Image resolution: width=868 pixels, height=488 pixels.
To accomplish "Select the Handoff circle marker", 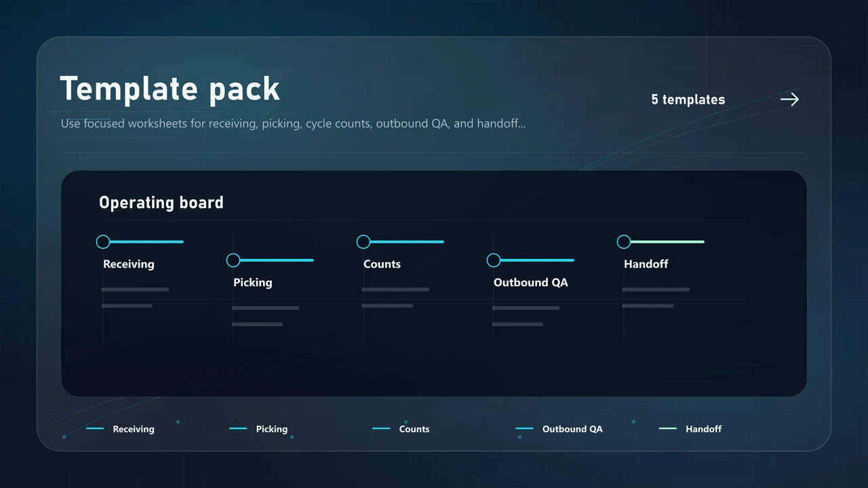I will [x=624, y=242].
